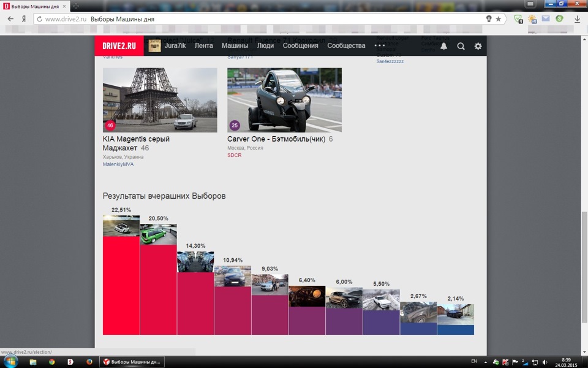Click the Москва, Россия location text

coord(245,148)
